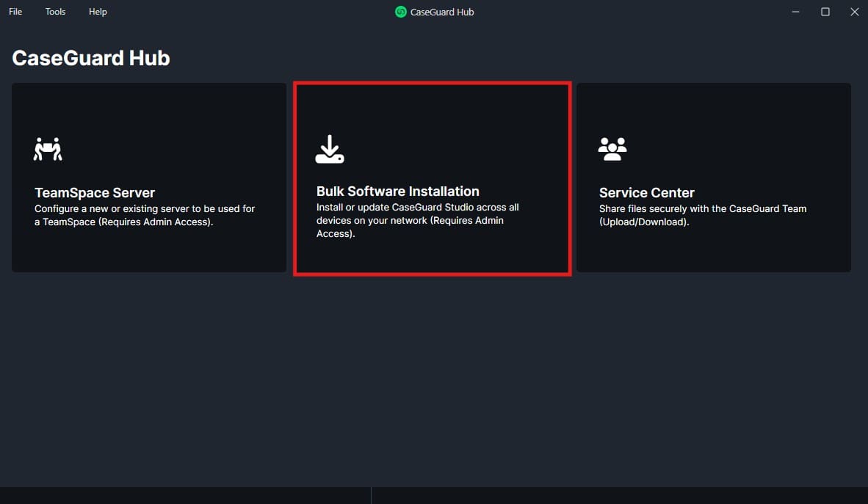Click the left section of bottom status bar
868x504 pixels.
coord(184,495)
